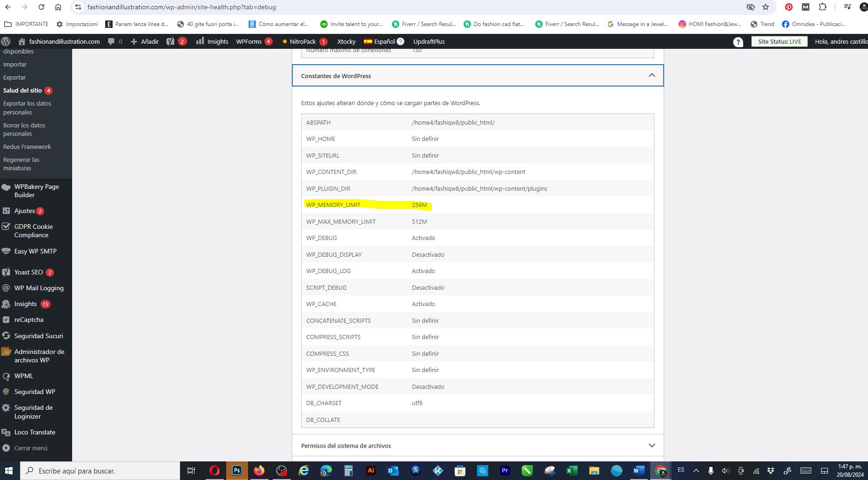Image resolution: width=868 pixels, height=480 pixels.
Task: Open Regenerar las miniaturas
Action: (x=21, y=164)
